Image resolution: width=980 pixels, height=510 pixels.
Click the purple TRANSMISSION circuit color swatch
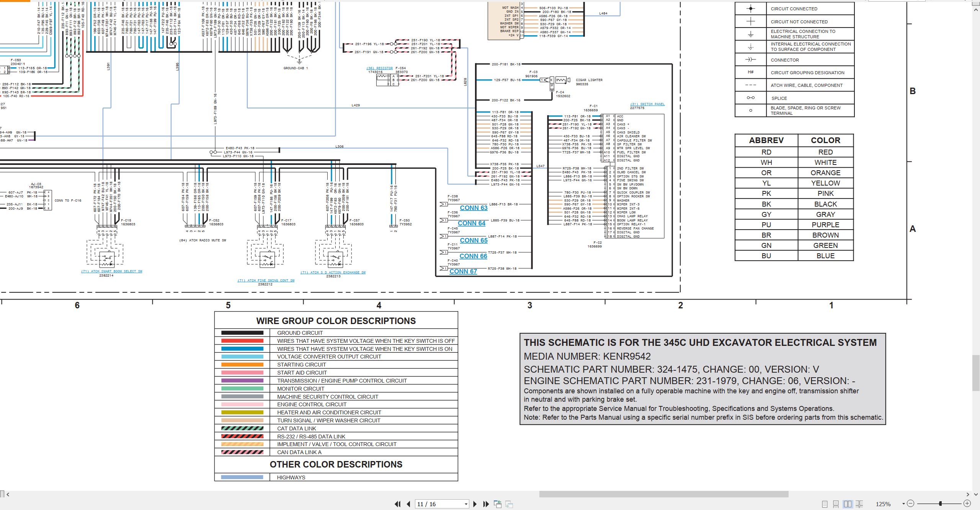click(242, 381)
